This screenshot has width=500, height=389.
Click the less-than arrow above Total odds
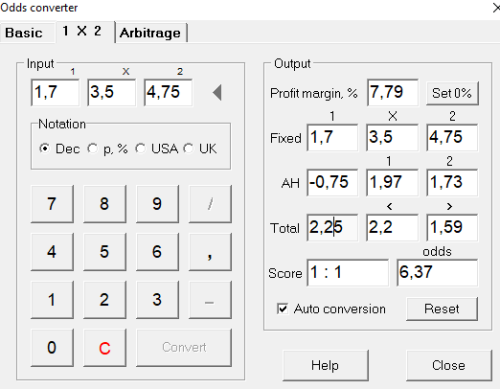389,206
